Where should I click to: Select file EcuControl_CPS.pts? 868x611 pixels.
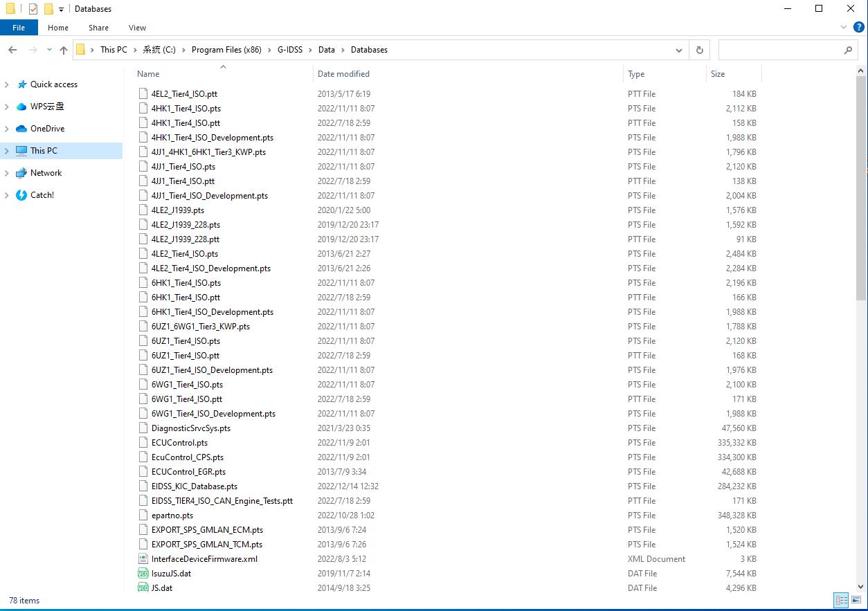coord(188,457)
